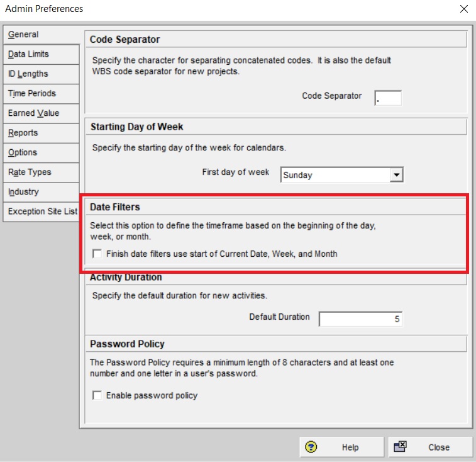Open the First day of week dropdown

pos(342,175)
